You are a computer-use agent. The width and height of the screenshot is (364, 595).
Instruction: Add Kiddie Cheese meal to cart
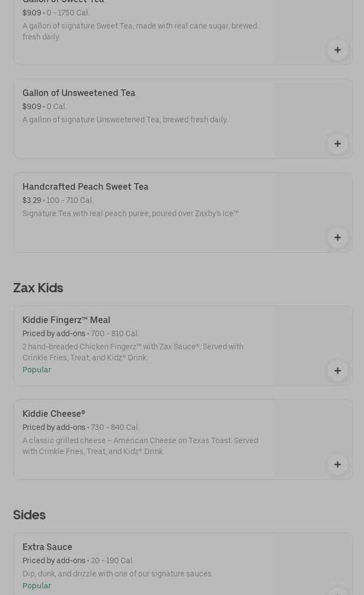click(x=337, y=464)
